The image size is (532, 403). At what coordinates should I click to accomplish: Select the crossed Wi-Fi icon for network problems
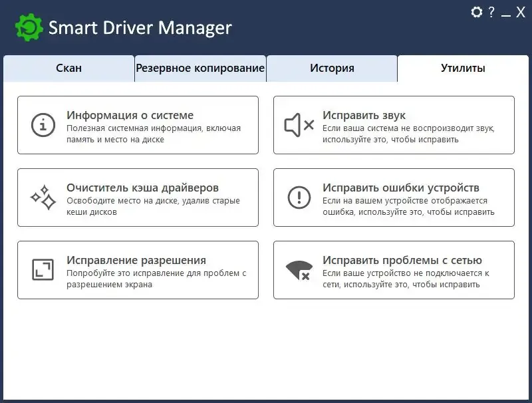click(x=297, y=270)
